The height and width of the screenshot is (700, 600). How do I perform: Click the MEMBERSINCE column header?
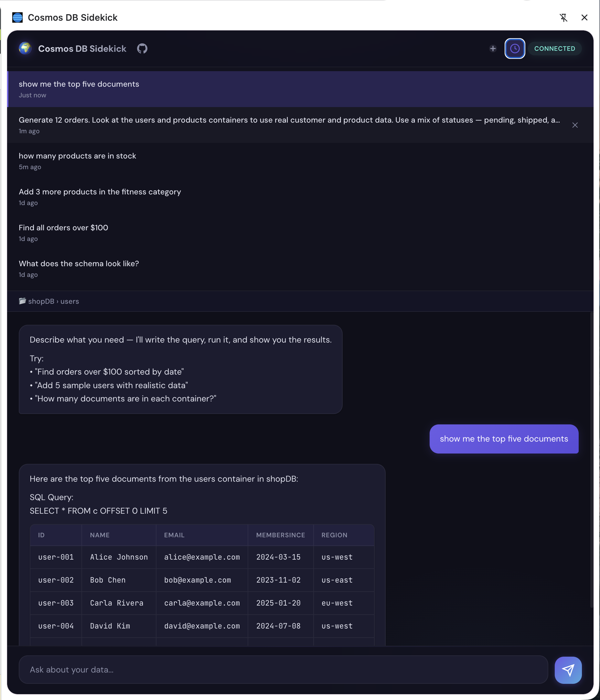point(280,535)
